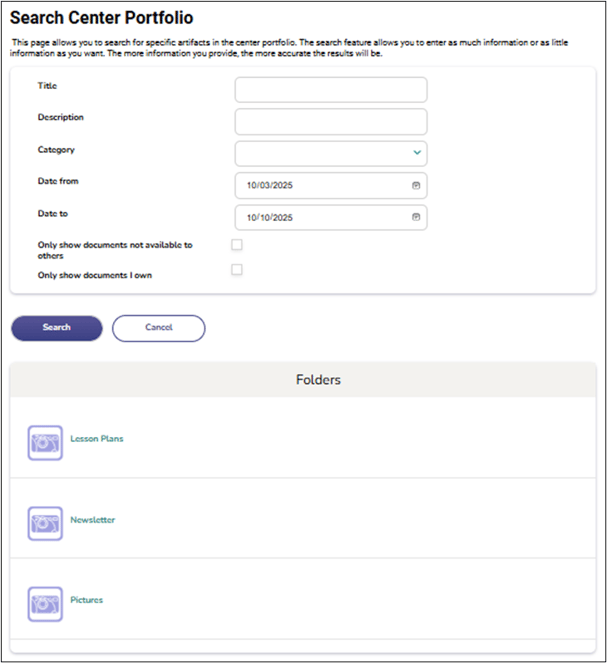Image resolution: width=607 pixels, height=663 pixels.
Task: Click the Folders section header
Action: tap(318, 380)
